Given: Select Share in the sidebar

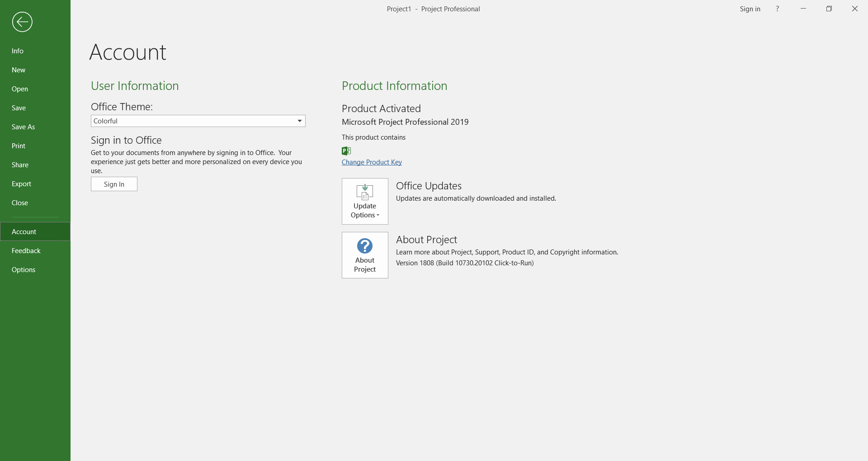Looking at the screenshot, I should coord(35,165).
